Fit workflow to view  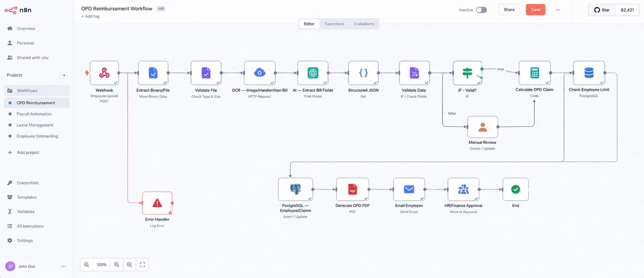[x=142, y=265]
